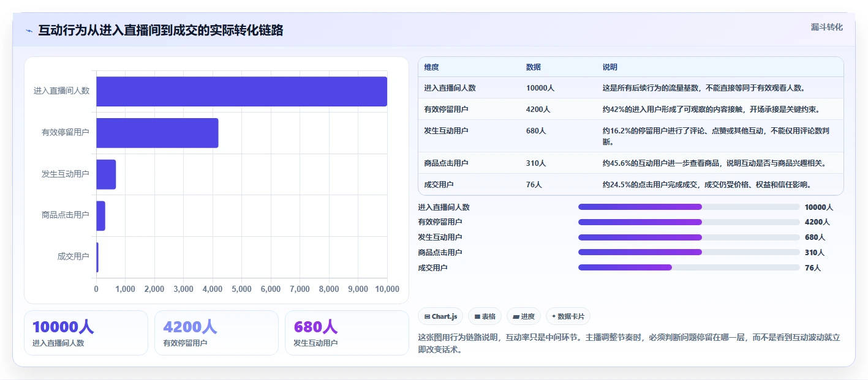This screenshot has width=868, height=380.
Task: Click the 76人 value in the table
Action: tap(534, 185)
